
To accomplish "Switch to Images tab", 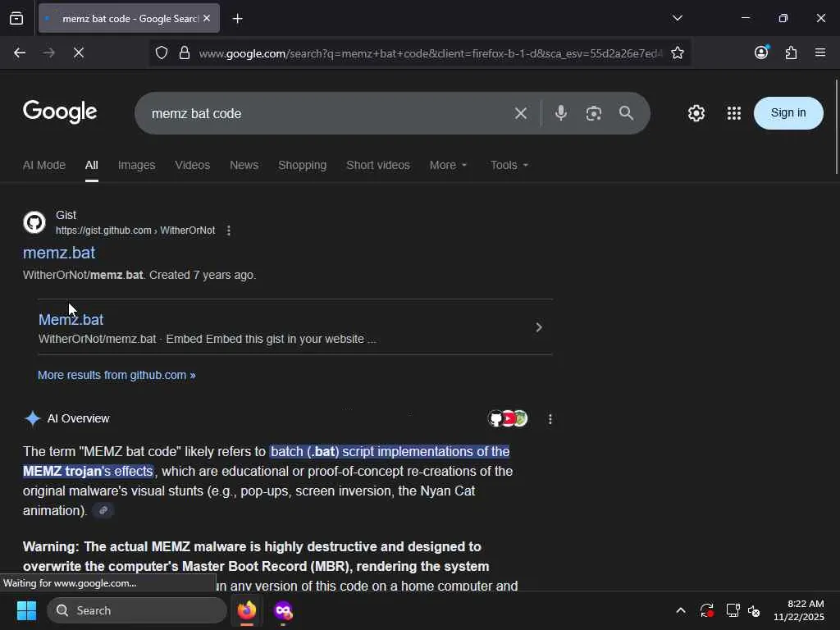I will tap(137, 165).
